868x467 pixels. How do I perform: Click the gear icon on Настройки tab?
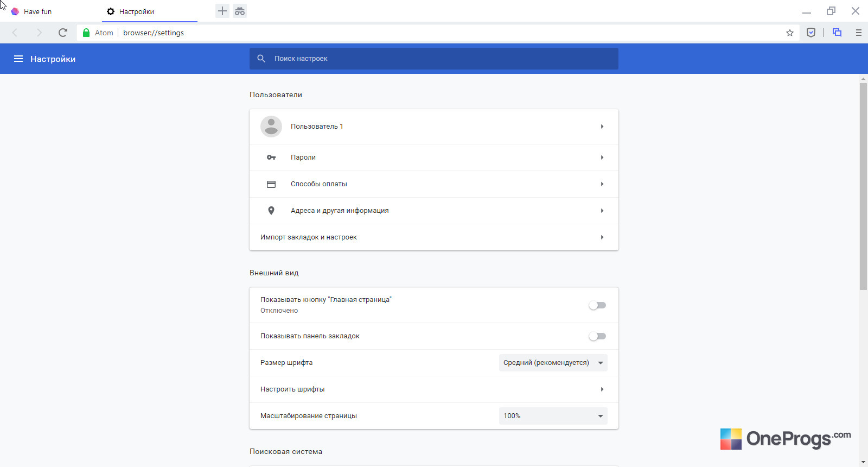point(111,11)
